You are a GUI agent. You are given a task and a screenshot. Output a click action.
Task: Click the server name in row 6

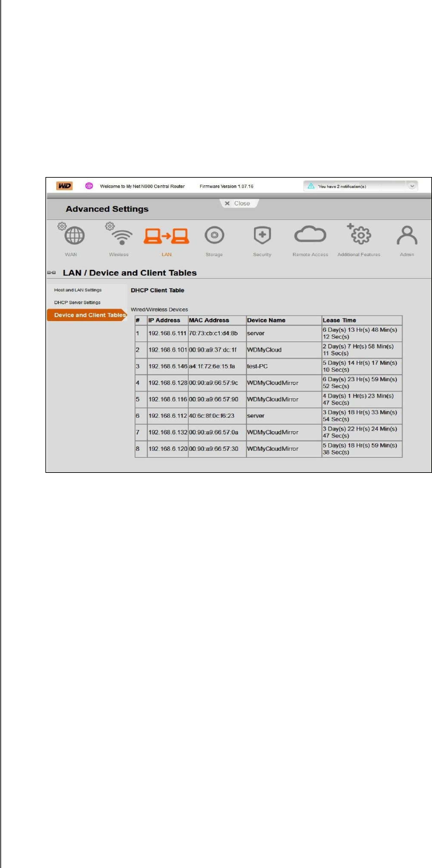coord(256,416)
